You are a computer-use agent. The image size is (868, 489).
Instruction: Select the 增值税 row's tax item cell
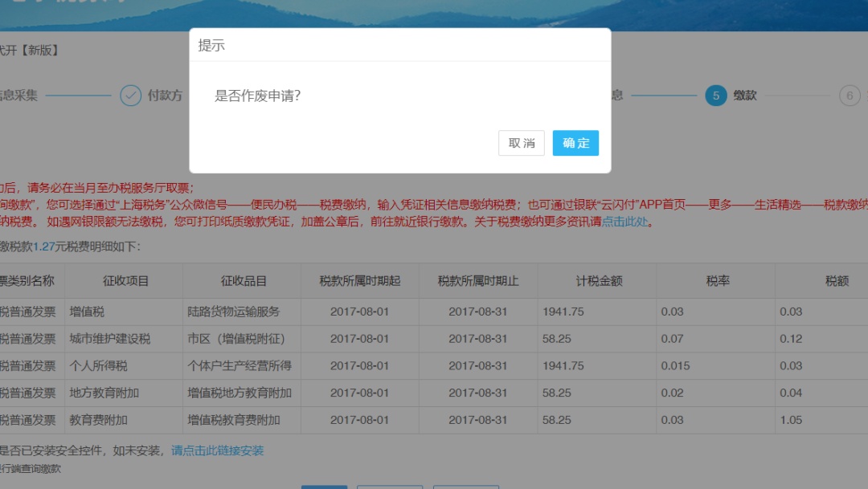point(87,312)
